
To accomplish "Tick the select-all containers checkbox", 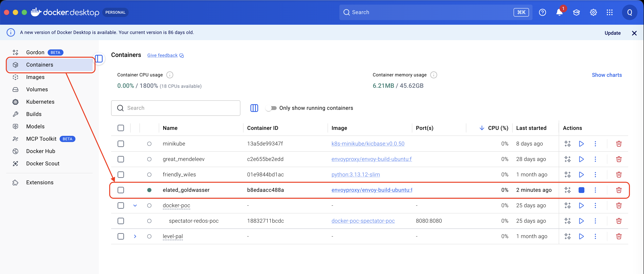I will (121, 128).
